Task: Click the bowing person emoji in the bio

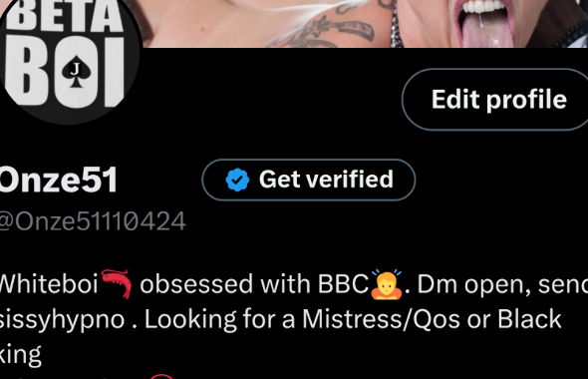Action: (x=387, y=284)
